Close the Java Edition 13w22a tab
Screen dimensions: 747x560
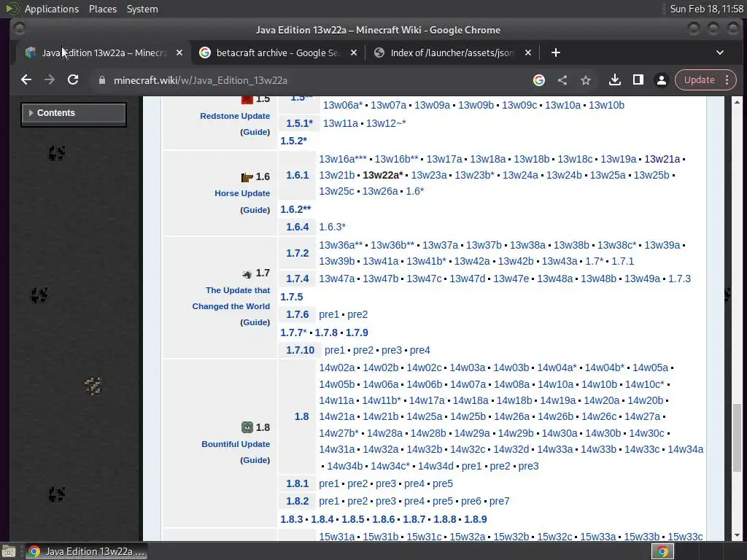(x=179, y=52)
